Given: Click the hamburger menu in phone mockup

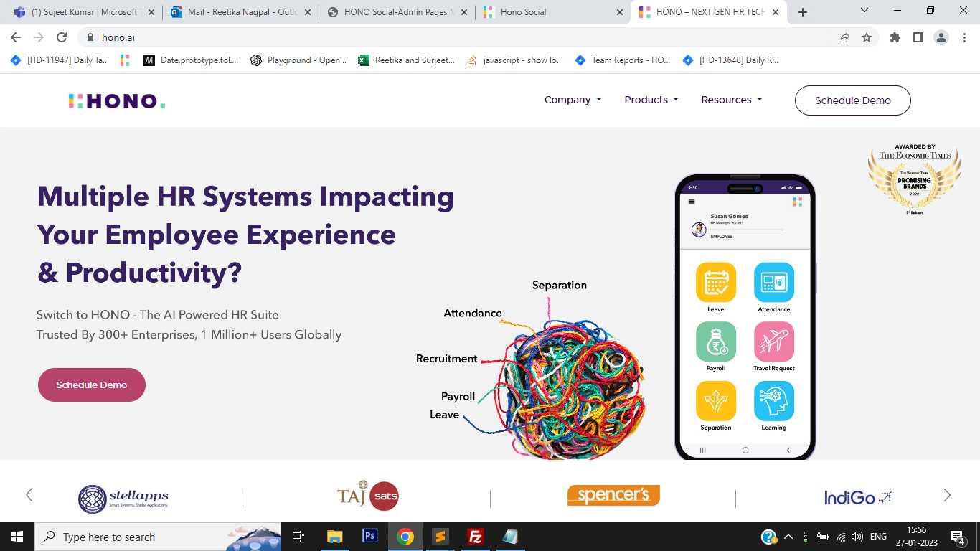Looking at the screenshot, I should (x=692, y=202).
